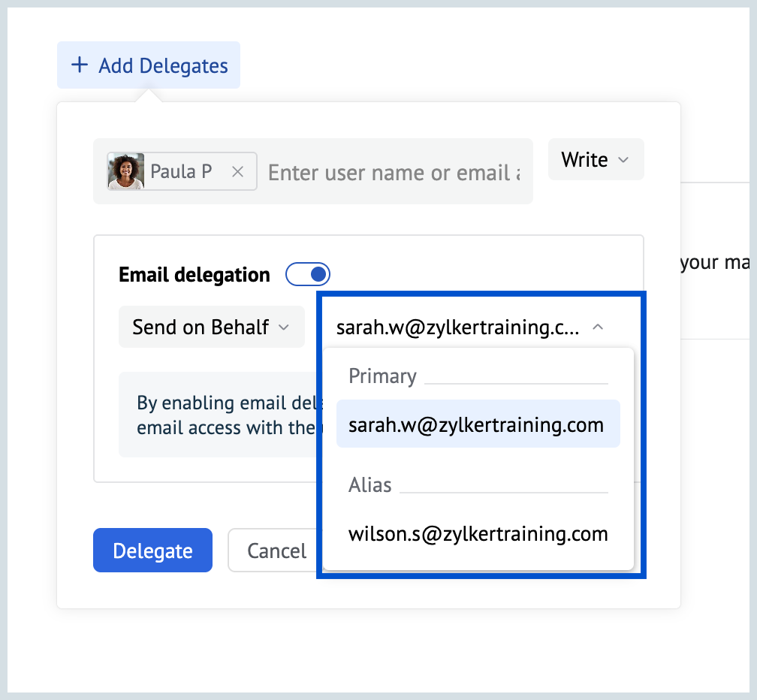
Task: Open the Write access level dropdown
Action: (x=596, y=159)
